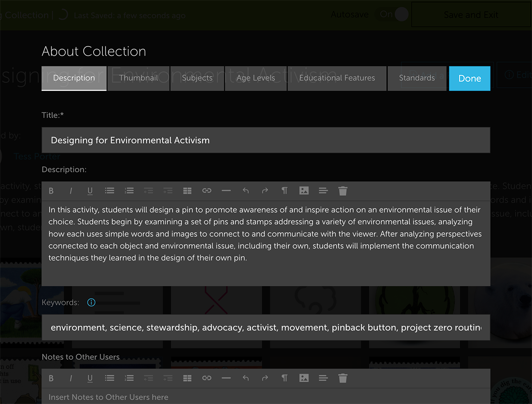Open text alignment options in Description toolbar
Viewport: 532px width, 404px height.
coord(323,191)
